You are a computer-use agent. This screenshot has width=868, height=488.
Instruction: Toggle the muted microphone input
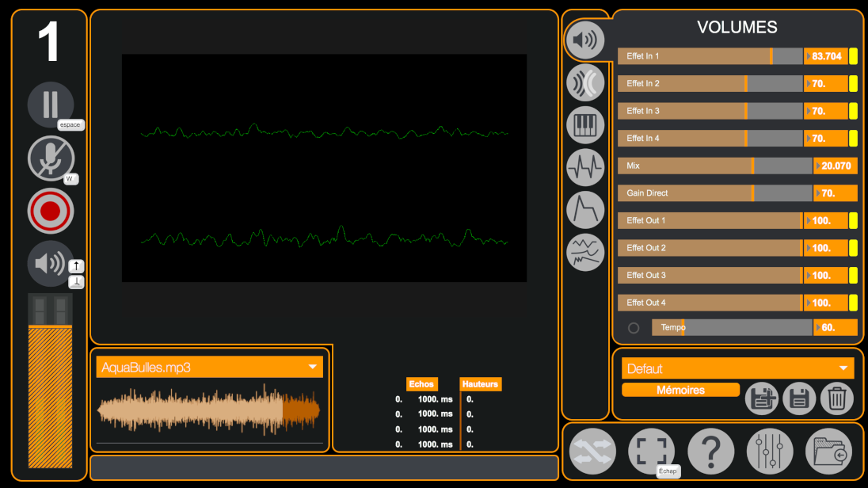pyautogui.click(x=51, y=158)
